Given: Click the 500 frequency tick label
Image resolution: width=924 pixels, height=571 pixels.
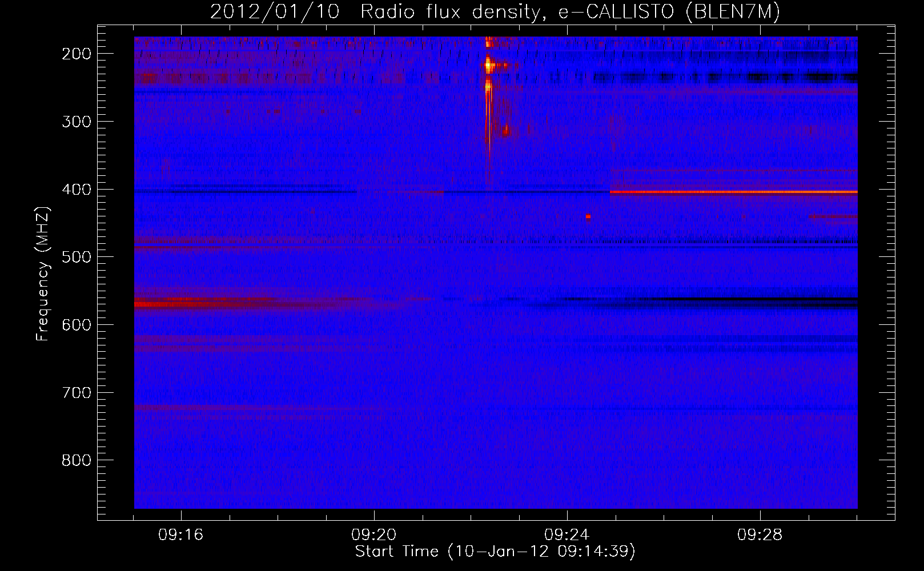Looking at the screenshot, I should tap(77, 257).
